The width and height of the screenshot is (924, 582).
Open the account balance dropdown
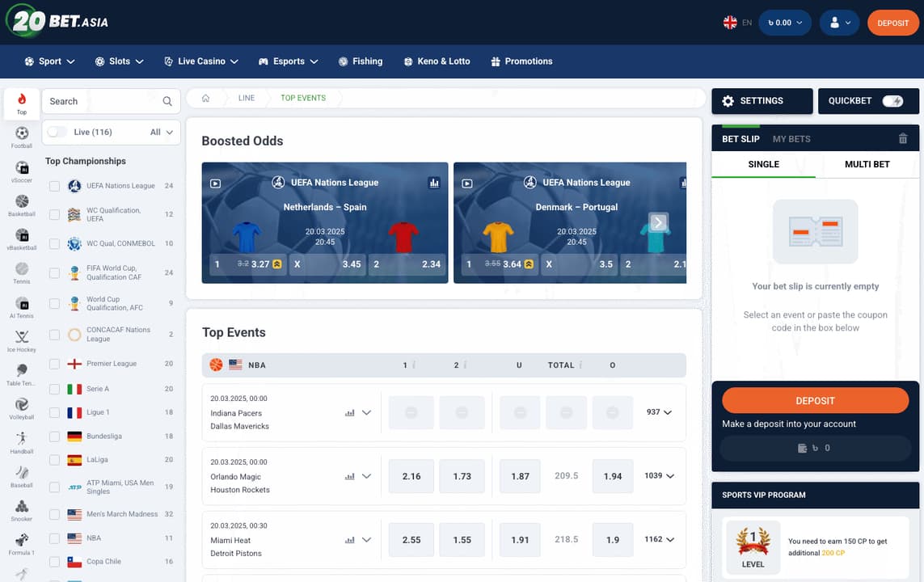[784, 23]
